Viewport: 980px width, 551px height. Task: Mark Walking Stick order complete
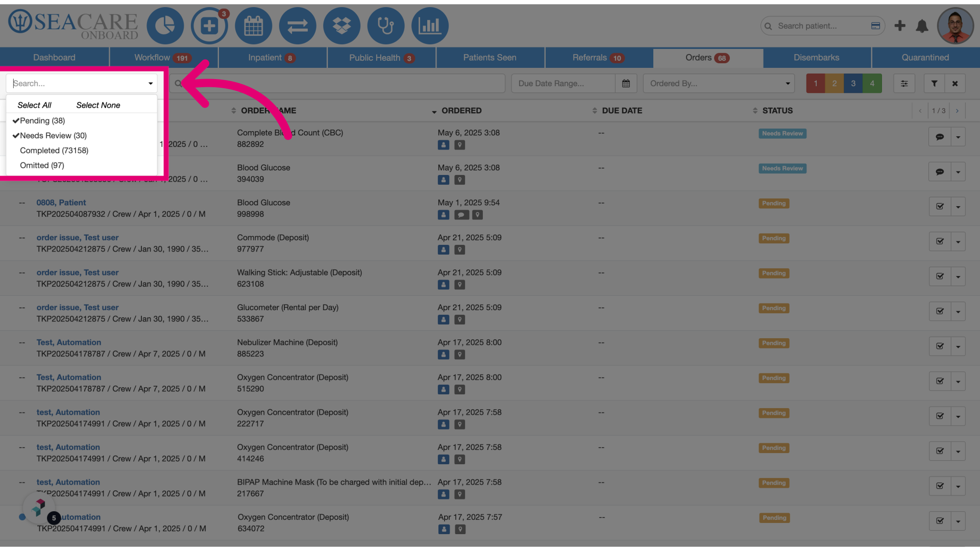coord(940,277)
